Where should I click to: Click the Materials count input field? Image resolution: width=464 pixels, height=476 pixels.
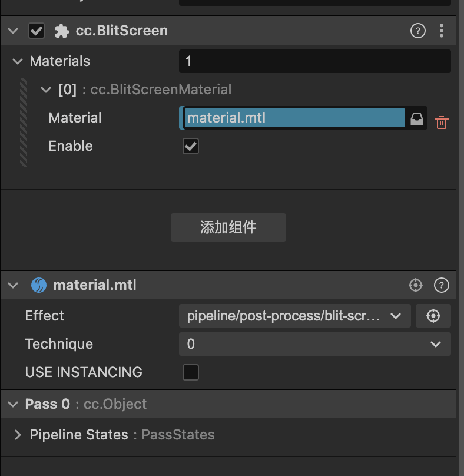(x=314, y=61)
